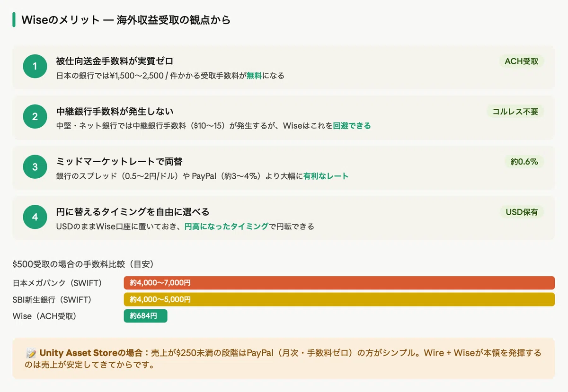Screen dimensions: 568x392
Task: Click the green number 3 circle badge
Action: pos(35,167)
